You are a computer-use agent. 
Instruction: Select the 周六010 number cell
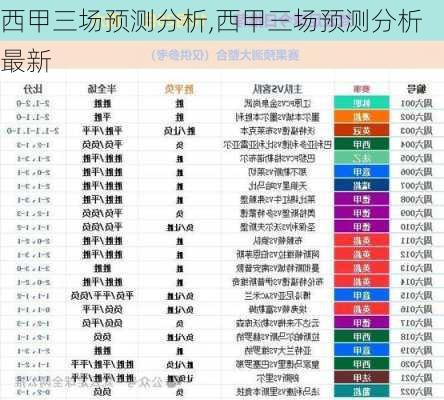coord(416,227)
